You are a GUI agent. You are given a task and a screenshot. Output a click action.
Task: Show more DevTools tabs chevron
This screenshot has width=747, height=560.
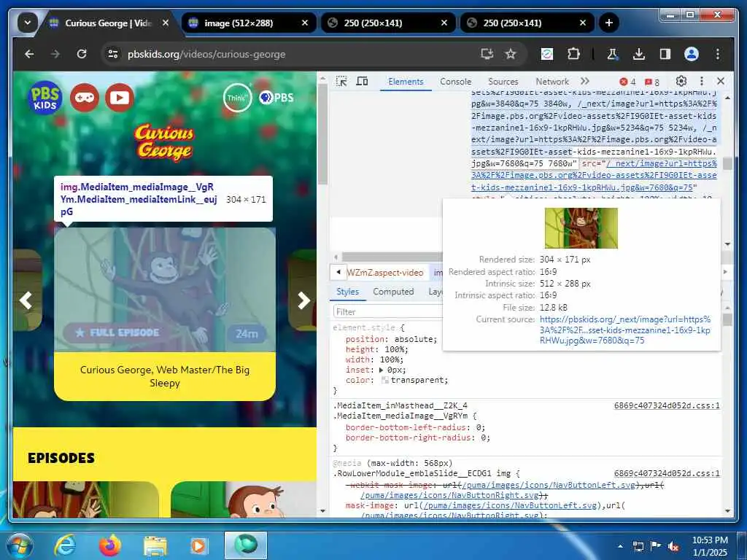point(585,82)
